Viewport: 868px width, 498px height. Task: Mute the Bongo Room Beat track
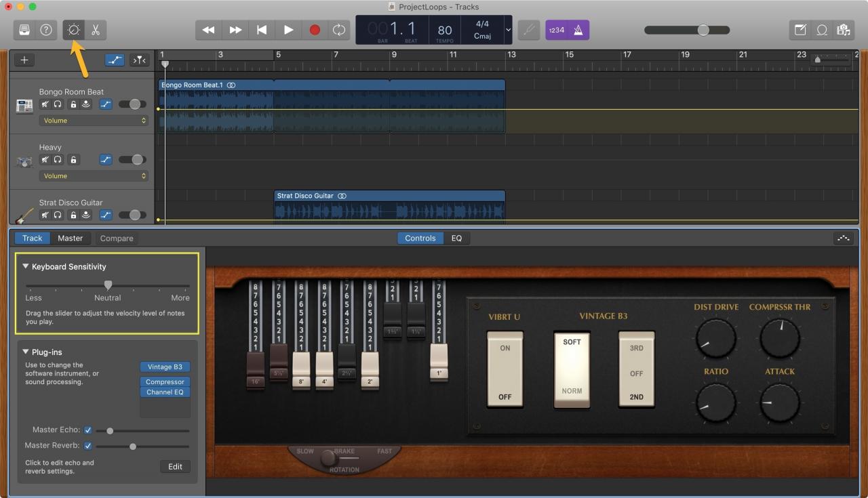coord(45,104)
